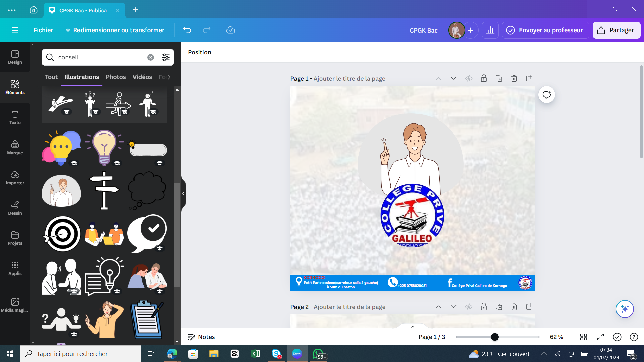Select the CPGK Bac browser tab

click(x=84, y=10)
